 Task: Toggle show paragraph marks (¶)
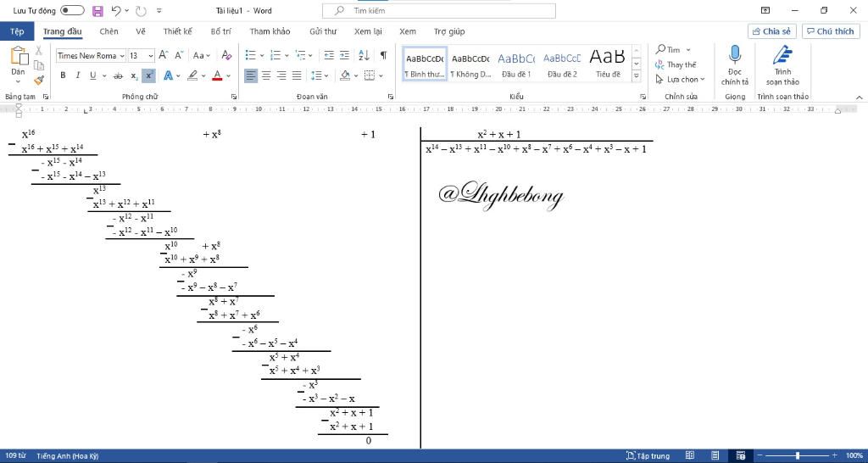[383, 55]
